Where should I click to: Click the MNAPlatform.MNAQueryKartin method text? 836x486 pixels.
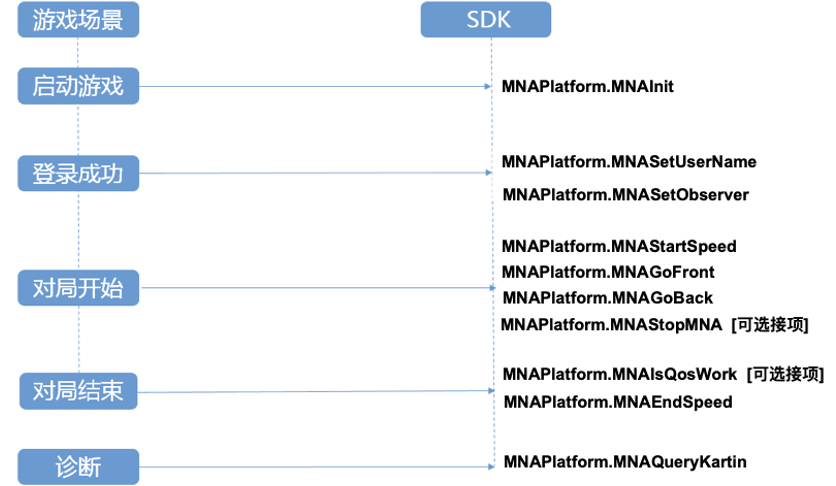tap(625, 461)
